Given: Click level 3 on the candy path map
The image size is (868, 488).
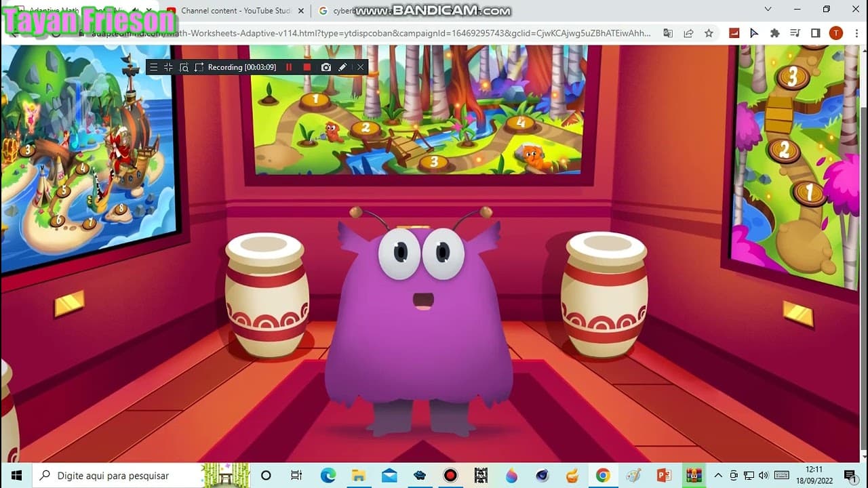Looking at the screenshot, I should pos(791,77).
